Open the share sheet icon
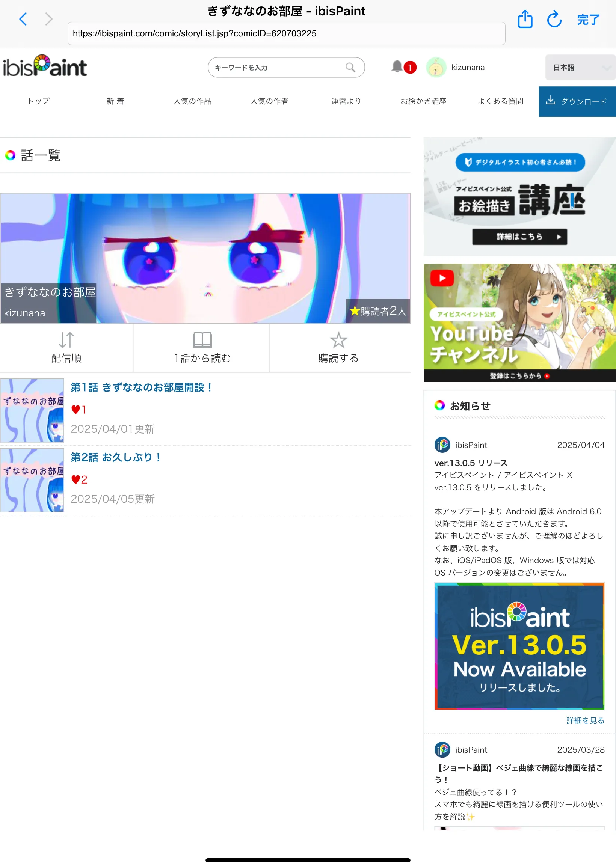The height and width of the screenshot is (868, 616). pos(525,19)
